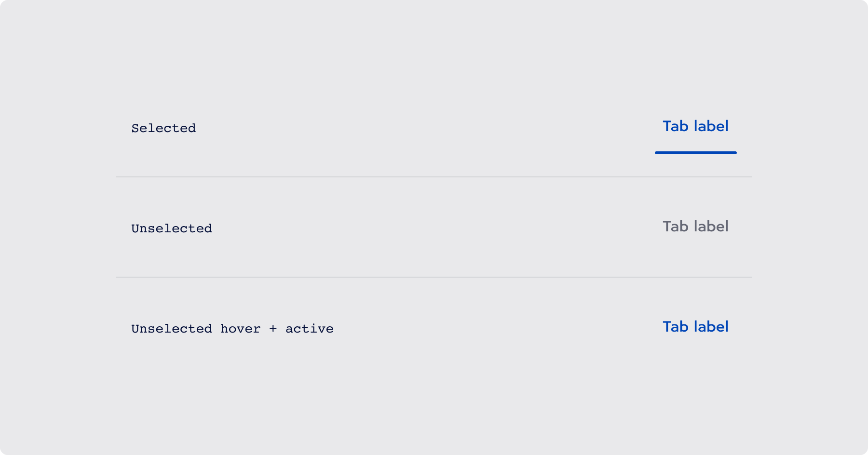868x455 pixels.
Task: Click the divider line beneath the Unselected row
Action: point(434,277)
